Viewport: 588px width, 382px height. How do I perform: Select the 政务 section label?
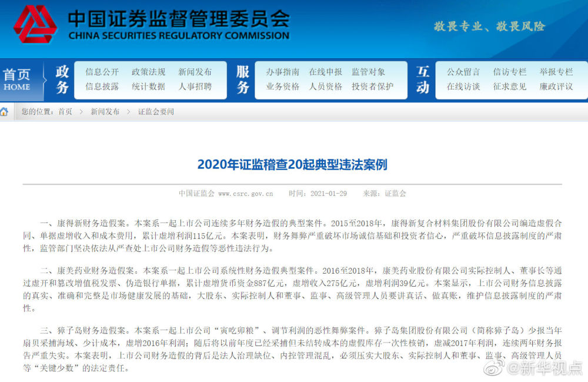click(x=62, y=79)
